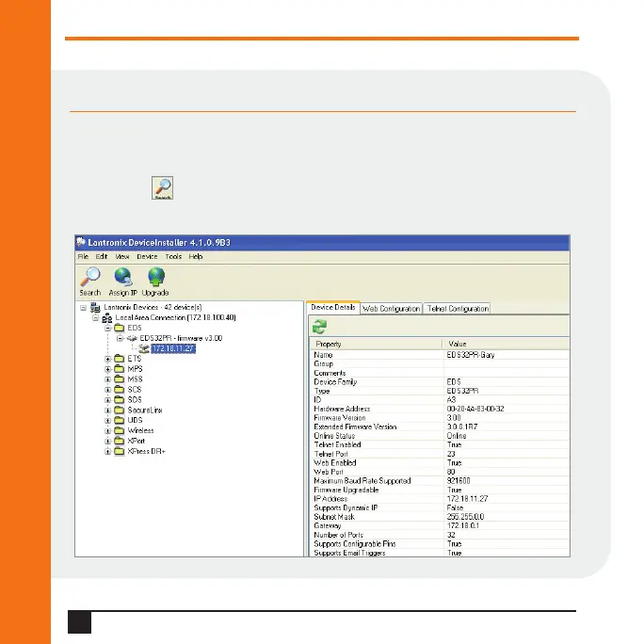Click the XPress DR+ folder icon

(120, 451)
